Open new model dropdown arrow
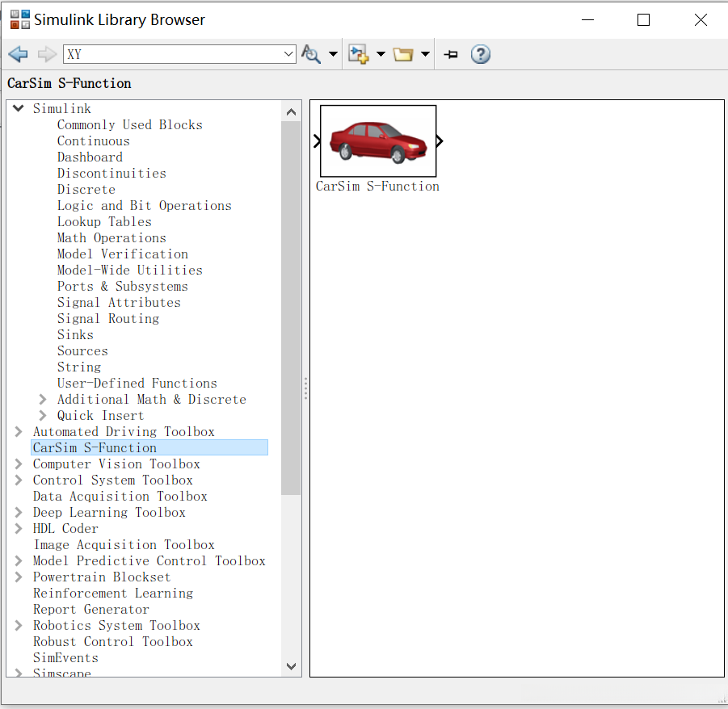Screen dimensions: 728x709 coord(381,54)
